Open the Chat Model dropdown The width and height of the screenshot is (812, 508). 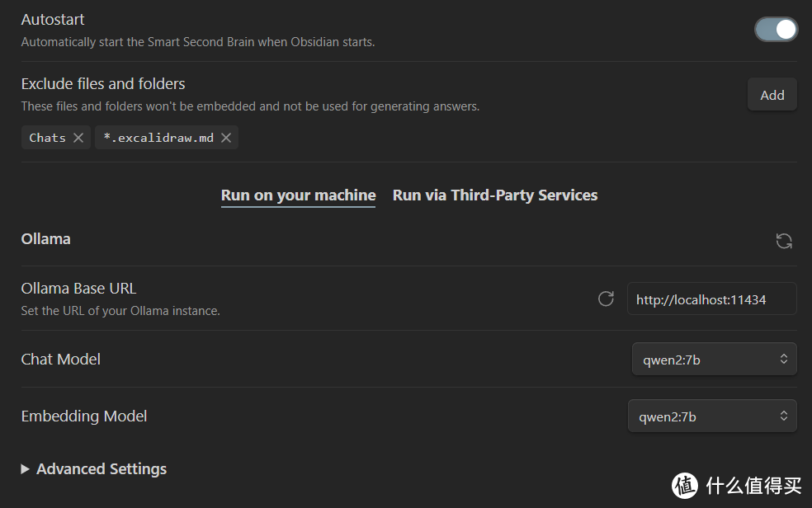point(714,360)
